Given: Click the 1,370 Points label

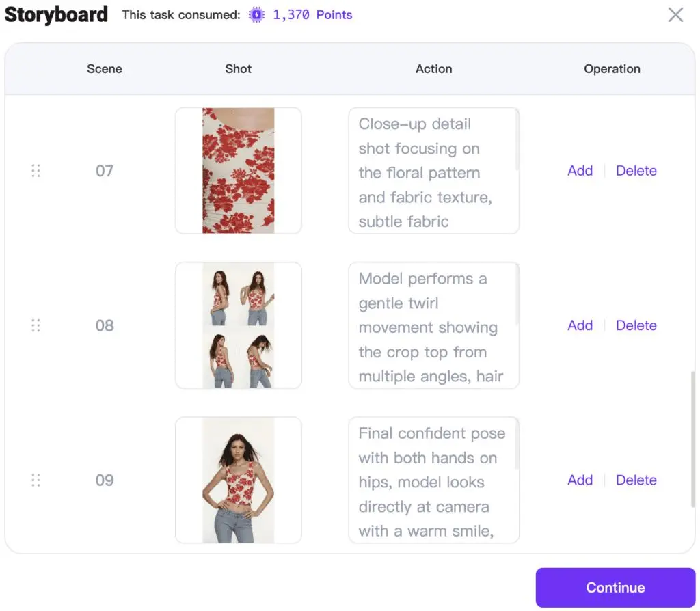Looking at the screenshot, I should [x=312, y=15].
